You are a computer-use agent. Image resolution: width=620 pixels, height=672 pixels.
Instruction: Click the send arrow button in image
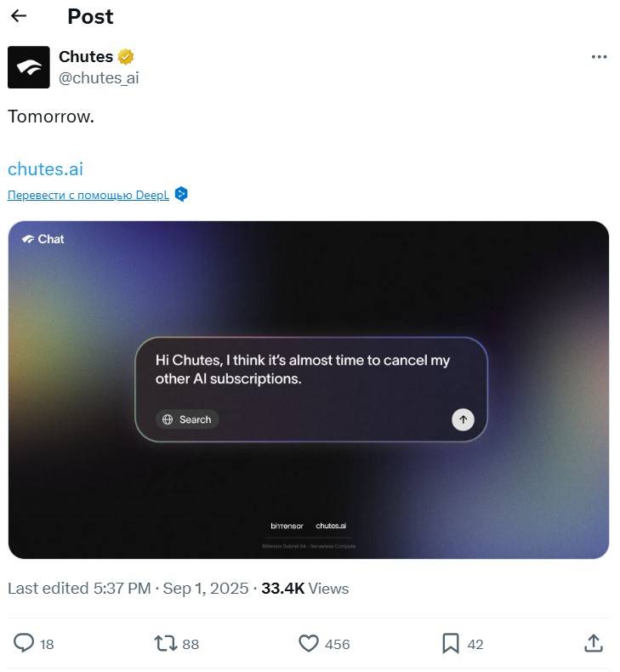[463, 419]
